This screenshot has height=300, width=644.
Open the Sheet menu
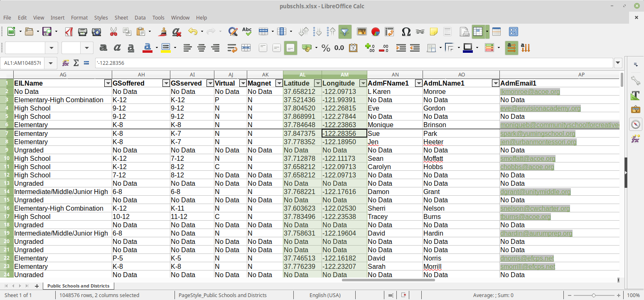tap(121, 17)
